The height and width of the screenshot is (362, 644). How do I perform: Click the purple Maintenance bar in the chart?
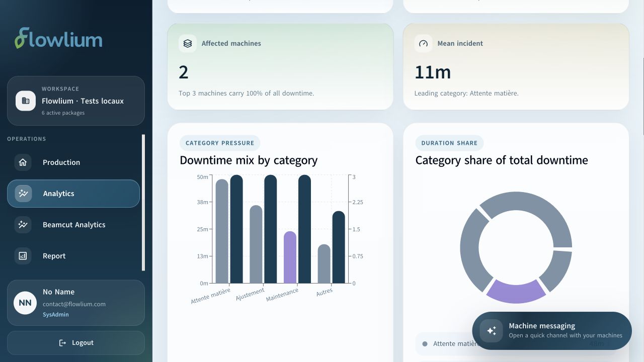290,257
